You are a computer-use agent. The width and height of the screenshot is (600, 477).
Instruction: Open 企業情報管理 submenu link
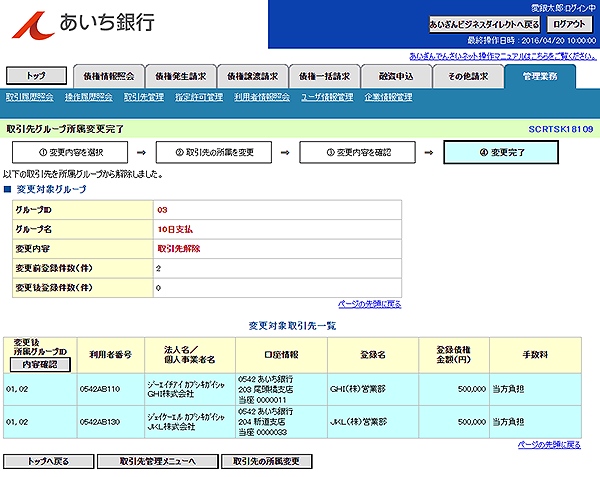coord(388,97)
